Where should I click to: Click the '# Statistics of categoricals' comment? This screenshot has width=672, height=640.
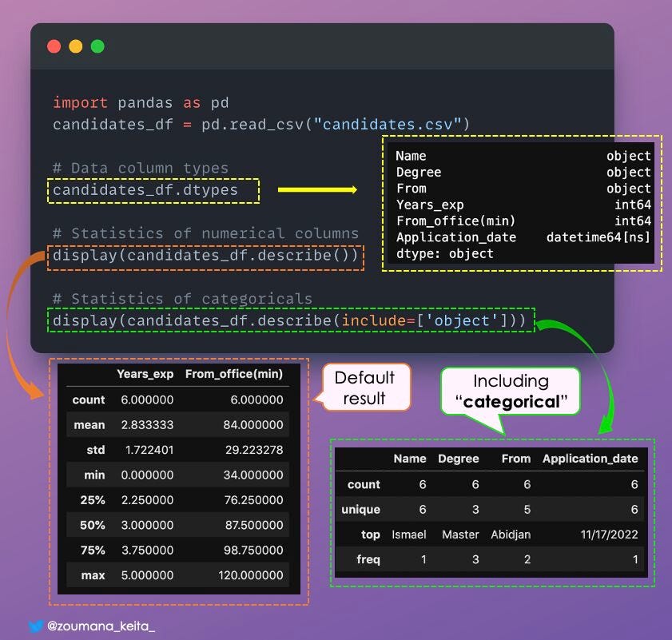pos(182,299)
